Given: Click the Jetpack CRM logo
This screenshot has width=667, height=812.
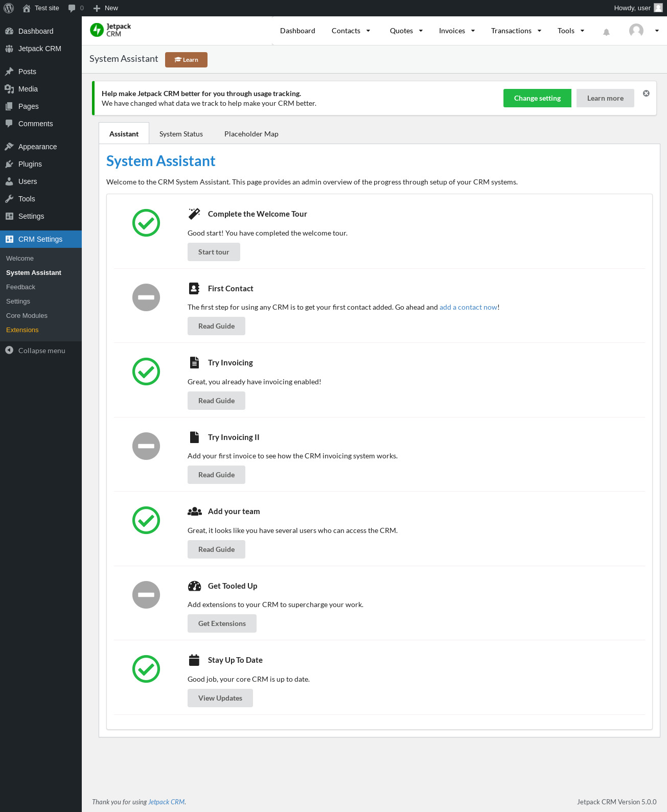Looking at the screenshot, I should tap(110, 30).
